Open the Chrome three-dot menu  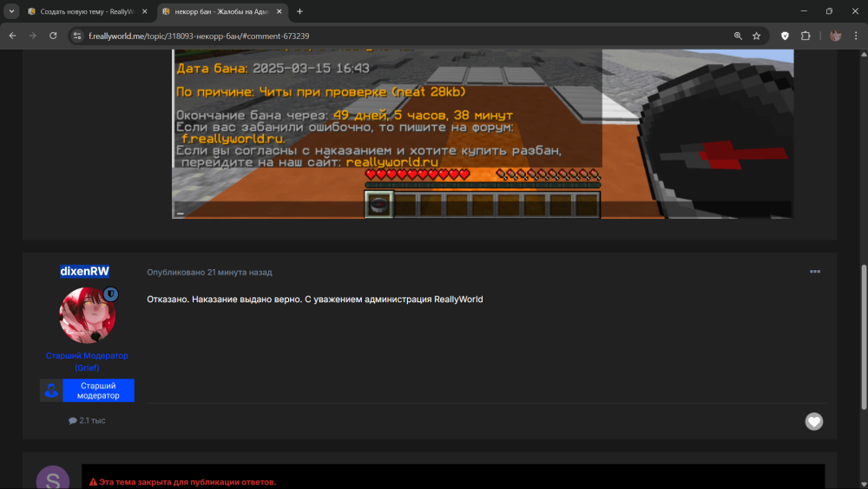point(856,36)
